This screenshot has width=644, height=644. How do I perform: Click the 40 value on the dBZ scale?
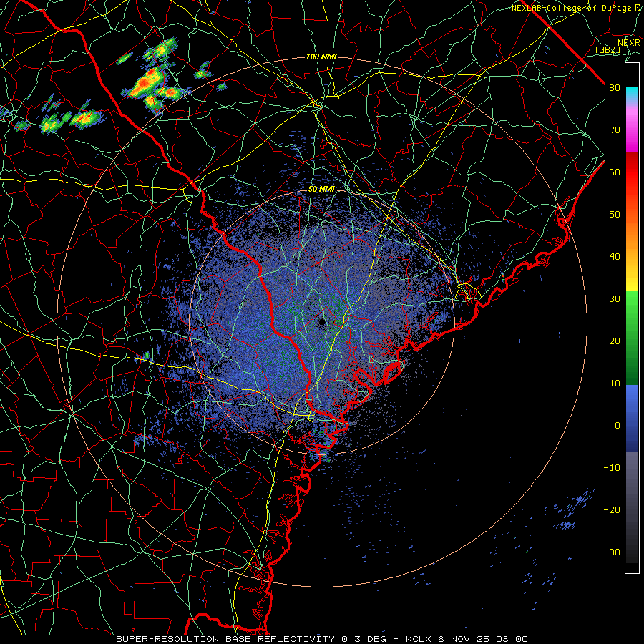(x=615, y=257)
